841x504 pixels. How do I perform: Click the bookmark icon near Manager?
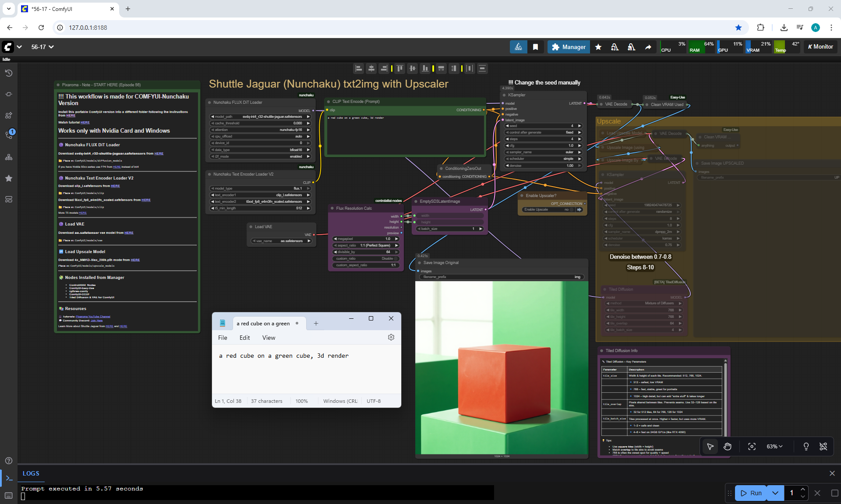[x=535, y=47]
